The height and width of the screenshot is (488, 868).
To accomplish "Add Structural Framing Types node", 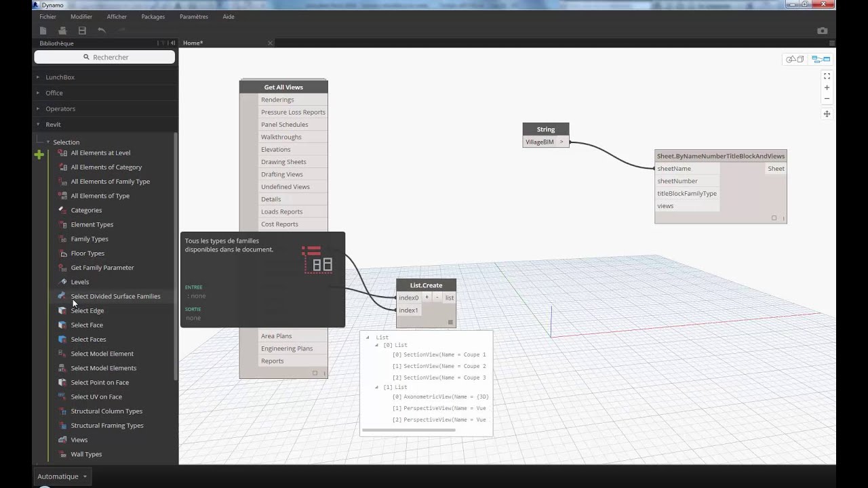I will coord(107,426).
